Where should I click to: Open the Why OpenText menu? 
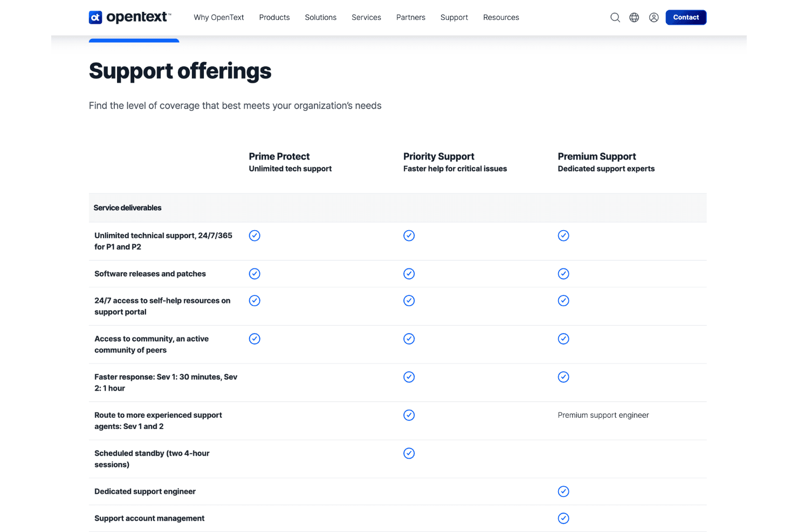point(219,17)
